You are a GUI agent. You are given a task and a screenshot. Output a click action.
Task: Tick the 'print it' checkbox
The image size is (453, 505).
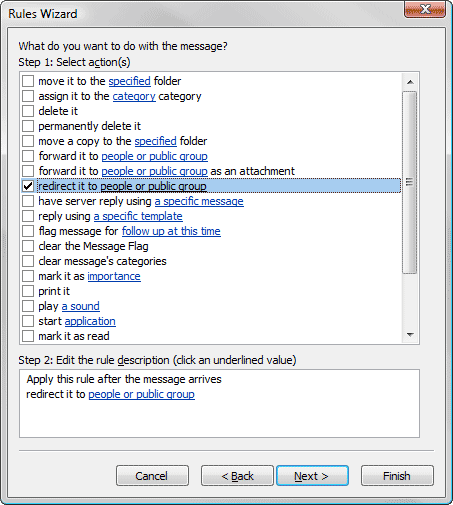(28, 291)
